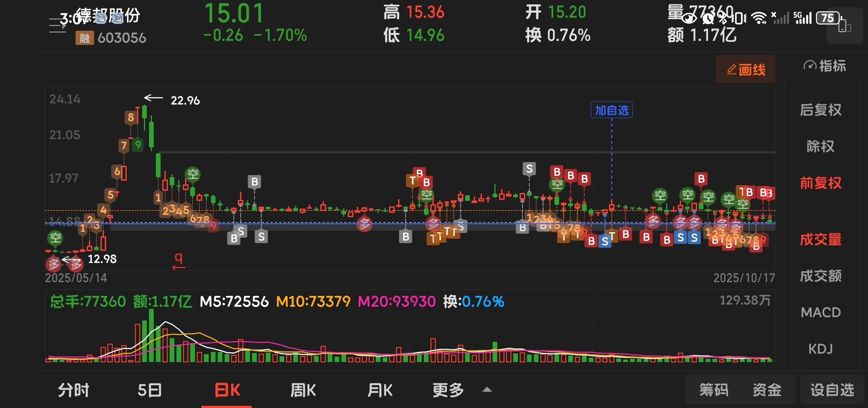Screen dimensions: 868x408
Task: Select 后复权 price adjustment mode
Action: [x=820, y=110]
